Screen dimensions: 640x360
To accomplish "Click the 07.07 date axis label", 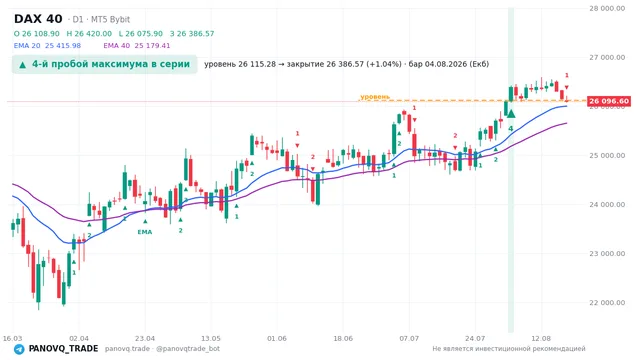I will point(409,338).
